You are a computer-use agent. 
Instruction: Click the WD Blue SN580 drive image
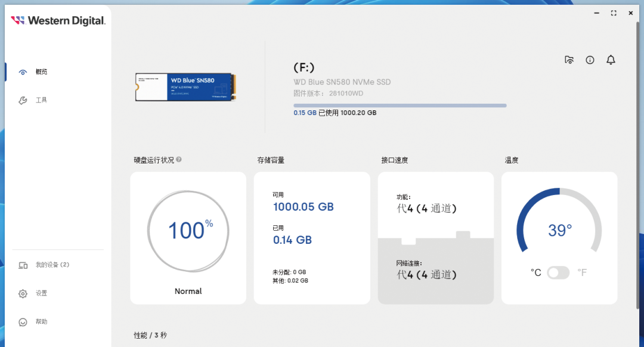click(x=185, y=86)
